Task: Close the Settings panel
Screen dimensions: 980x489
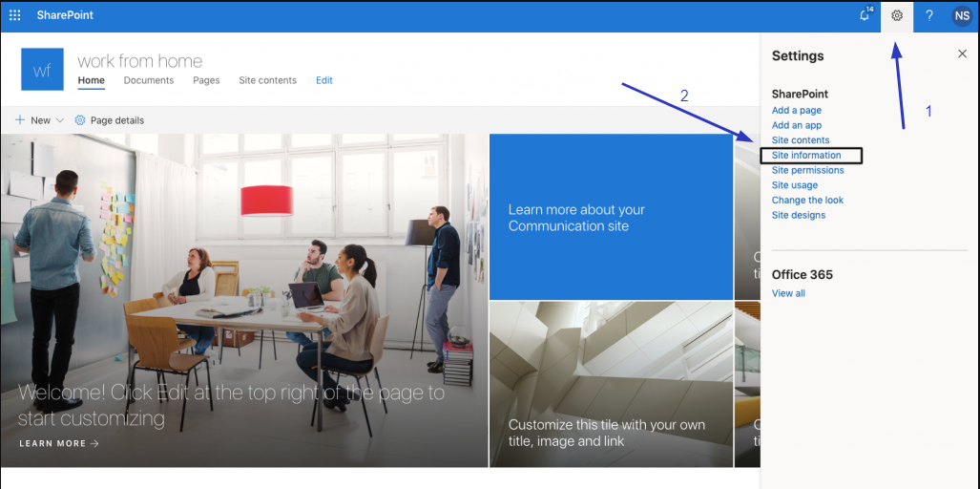Action: [963, 53]
